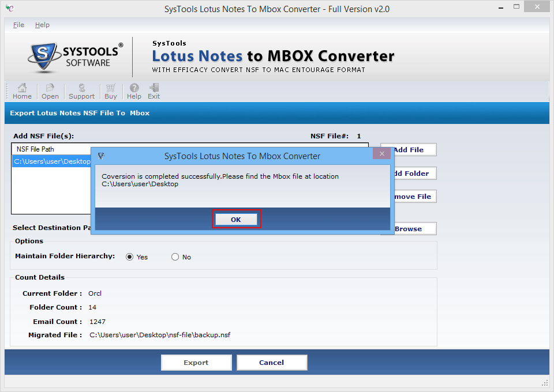Select Yes for Maintain Folder Hierarchy
This screenshot has height=392, width=554.
130,257
